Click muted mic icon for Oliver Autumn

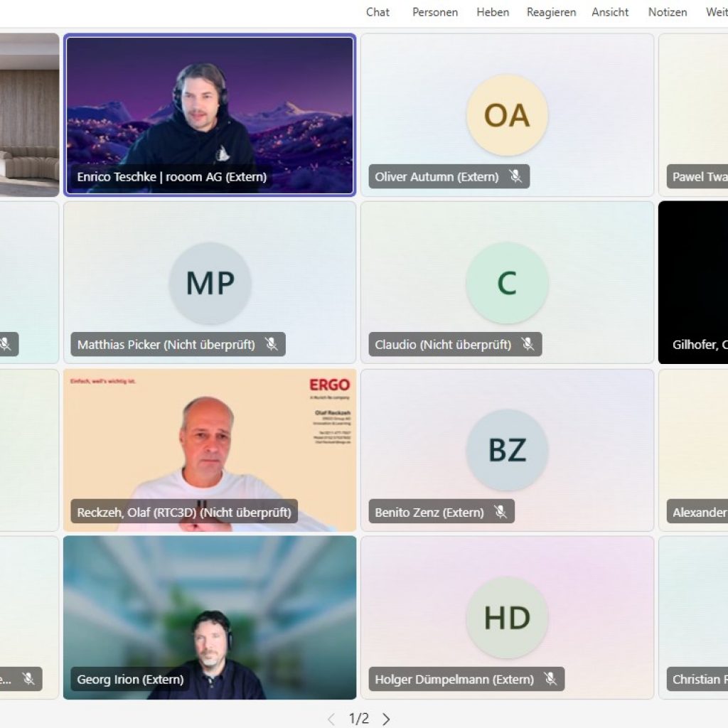point(515,176)
